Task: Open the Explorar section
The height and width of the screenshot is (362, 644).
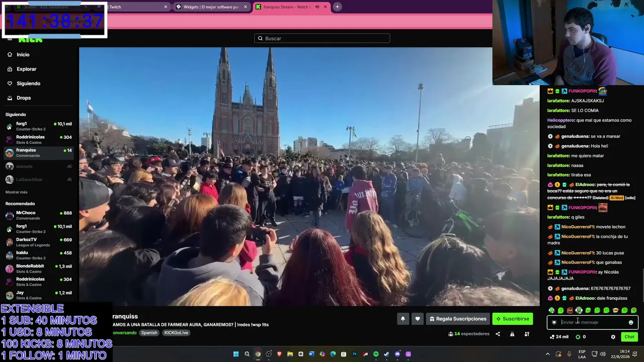Action: coord(26,69)
